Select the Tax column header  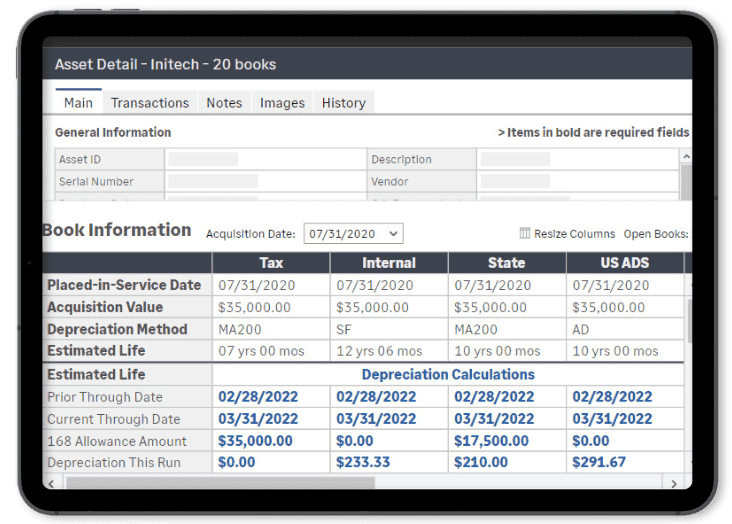coord(271,262)
